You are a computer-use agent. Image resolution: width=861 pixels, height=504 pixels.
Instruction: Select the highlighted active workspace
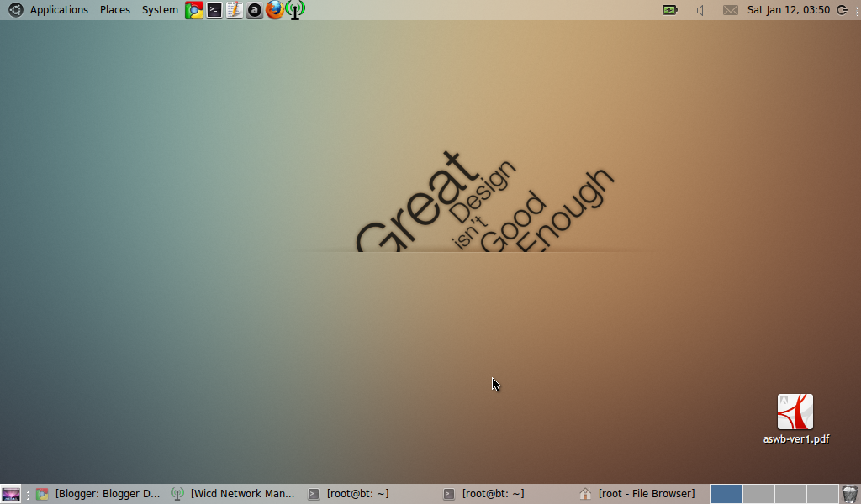coord(726,494)
